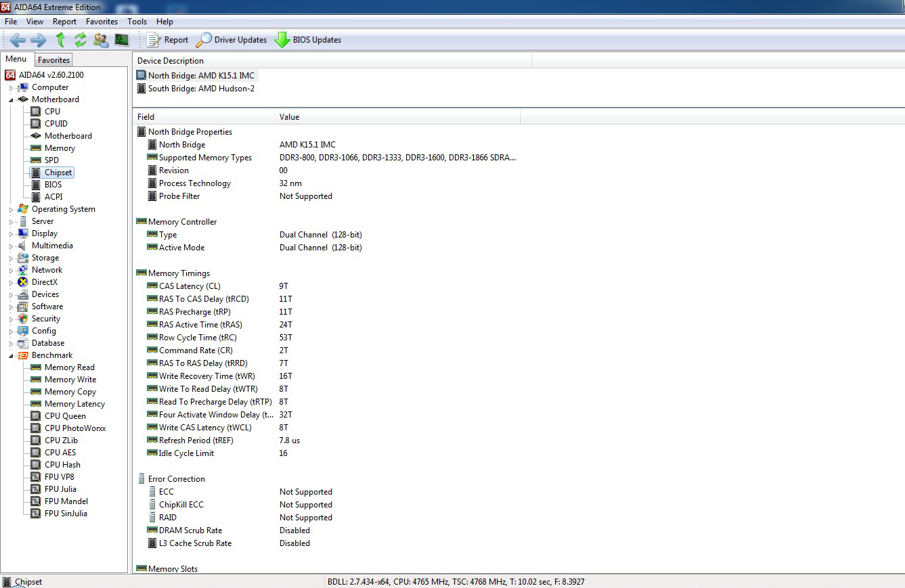The image size is (905, 588).
Task: Expand the Network tree node
Action: pos(11,271)
